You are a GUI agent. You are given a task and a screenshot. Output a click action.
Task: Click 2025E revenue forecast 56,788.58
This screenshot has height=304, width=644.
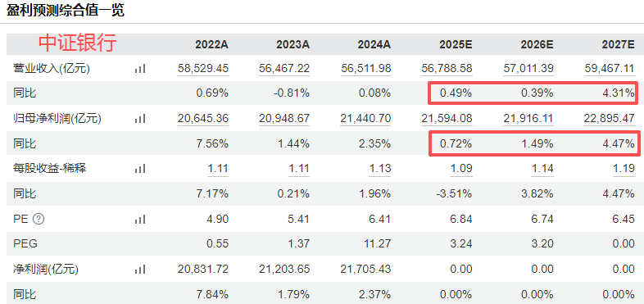pyautogui.click(x=447, y=69)
